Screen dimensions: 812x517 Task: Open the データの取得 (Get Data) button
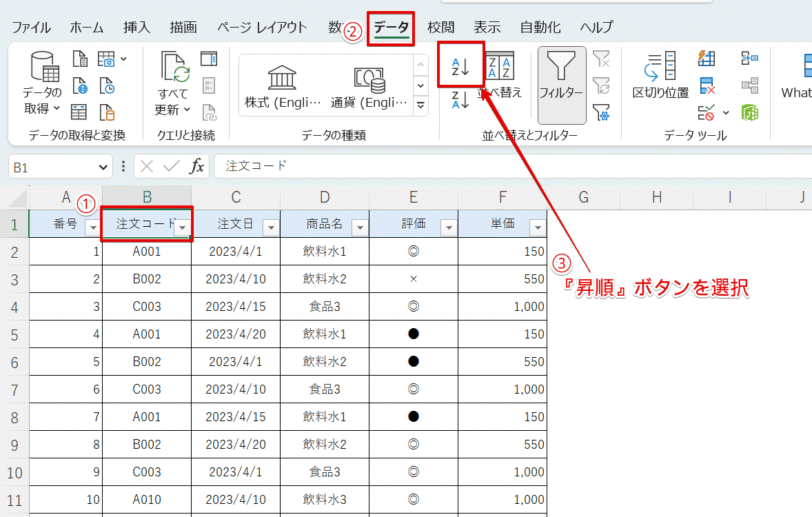(x=42, y=83)
